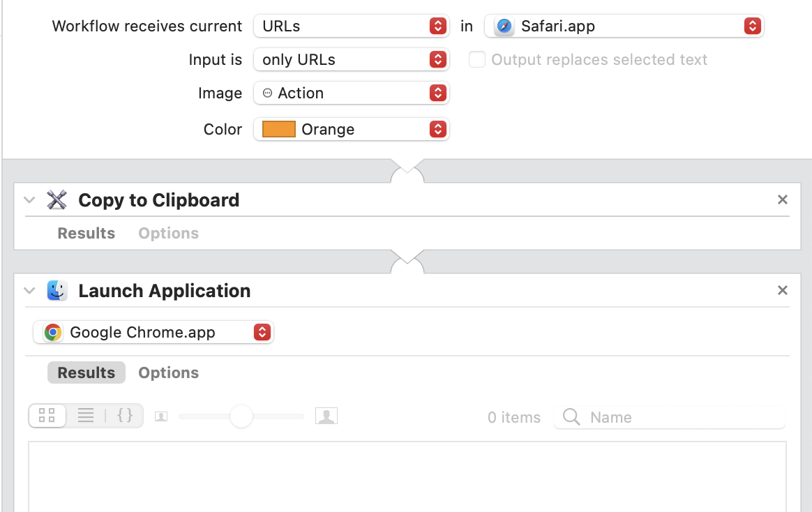Open the Orange color dropdown
812x512 pixels.
pos(352,130)
